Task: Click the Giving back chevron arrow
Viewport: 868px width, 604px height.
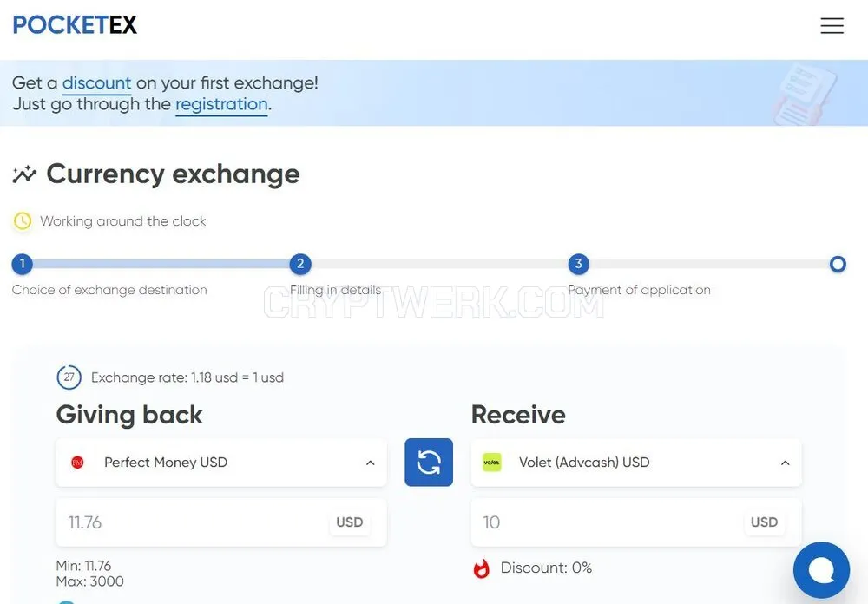Action: pos(371,463)
